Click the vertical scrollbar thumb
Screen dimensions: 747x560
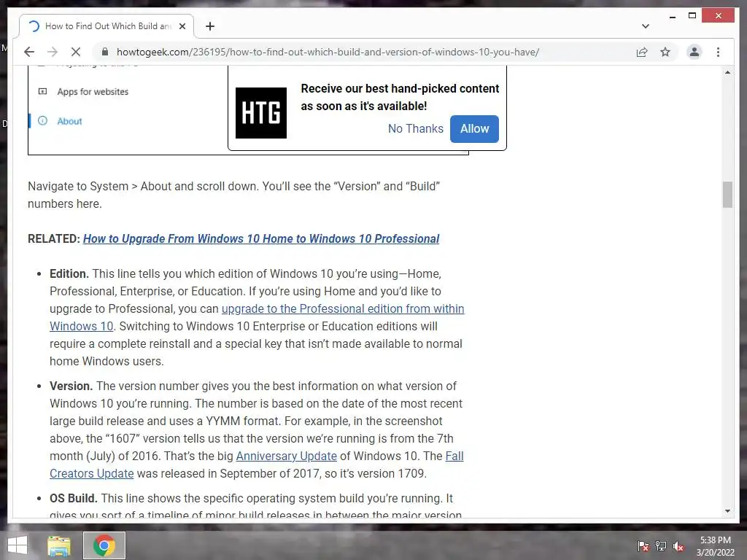coord(727,195)
